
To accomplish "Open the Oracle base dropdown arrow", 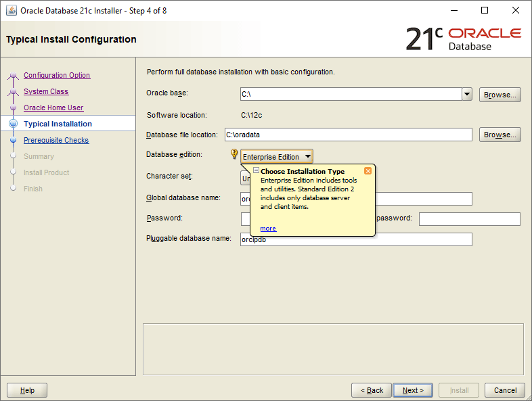I will 467,94.
